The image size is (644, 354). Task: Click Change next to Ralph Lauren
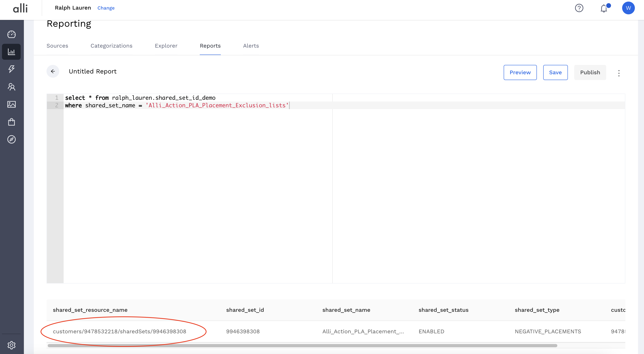106,8
